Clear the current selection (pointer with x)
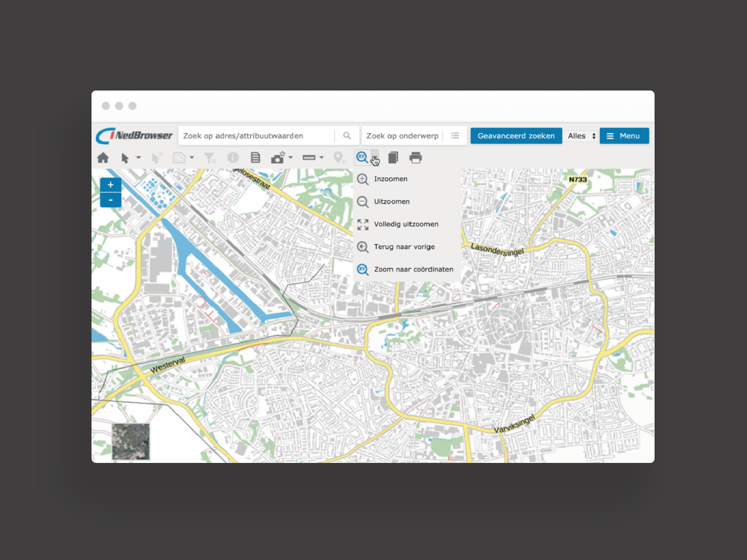 [157, 158]
